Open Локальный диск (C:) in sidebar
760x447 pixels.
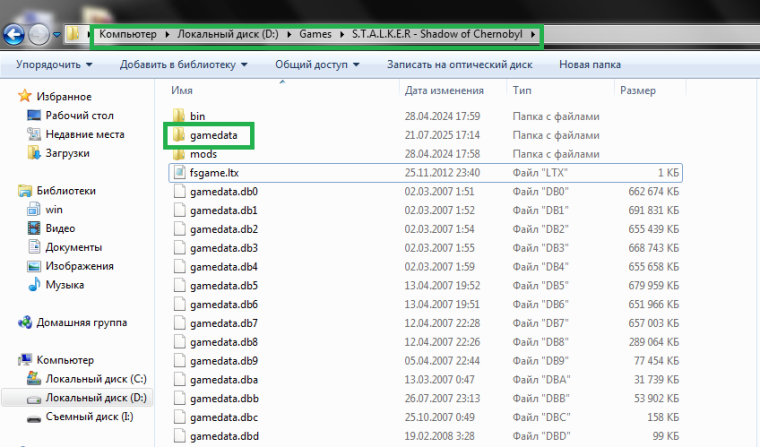96,379
